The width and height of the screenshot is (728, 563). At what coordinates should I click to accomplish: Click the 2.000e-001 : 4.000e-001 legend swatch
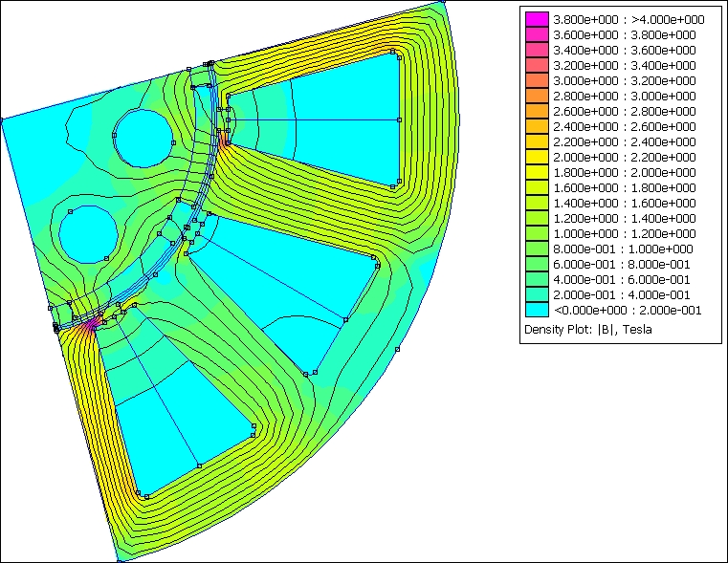(x=538, y=295)
